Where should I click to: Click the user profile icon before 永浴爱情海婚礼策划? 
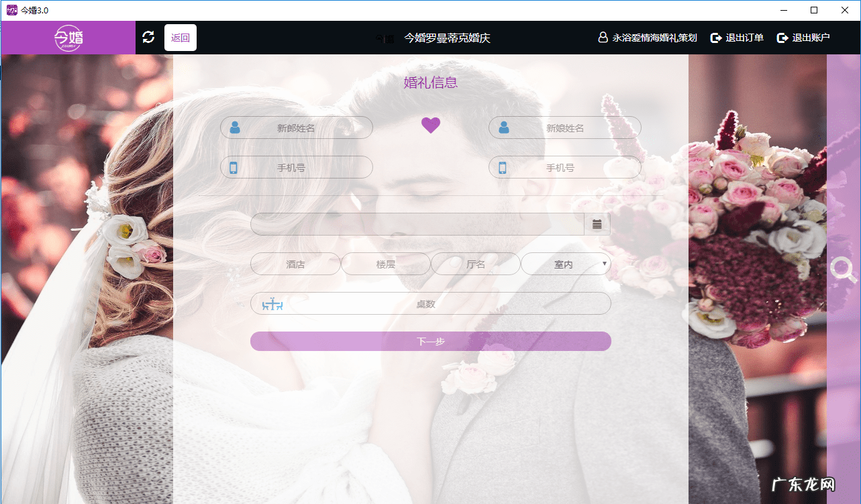602,38
